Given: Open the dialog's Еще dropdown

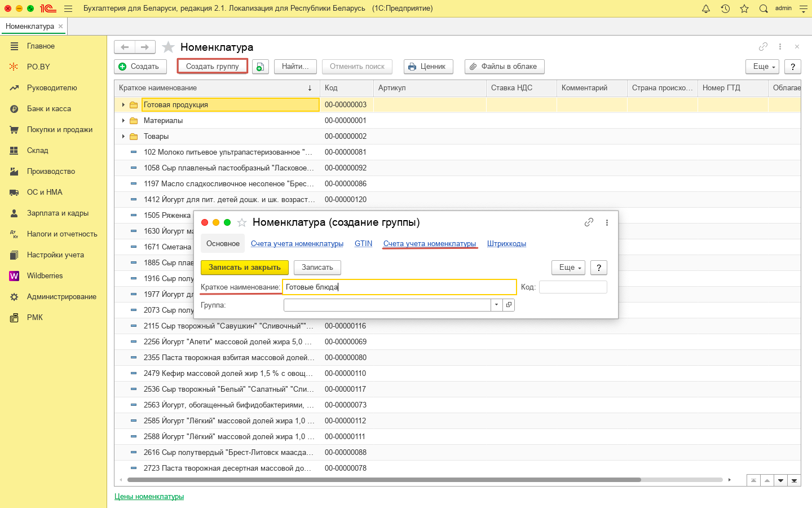Looking at the screenshot, I should pyautogui.click(x=568, y=268).
